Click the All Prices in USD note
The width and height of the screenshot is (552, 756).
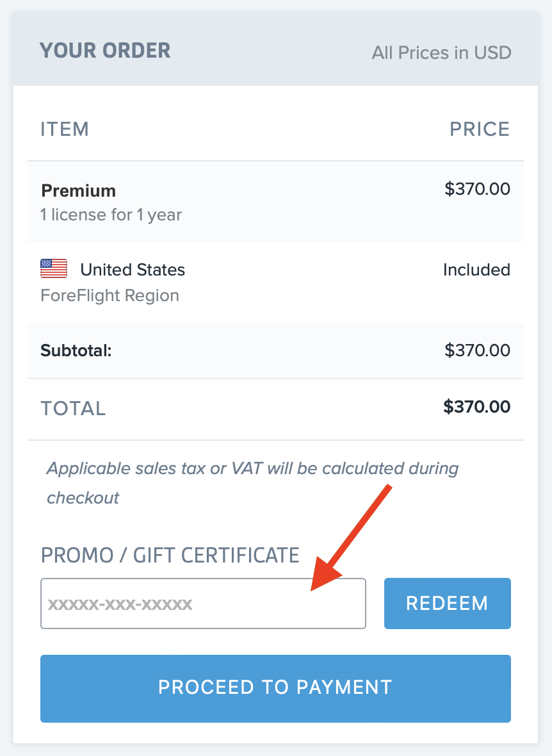441,53
